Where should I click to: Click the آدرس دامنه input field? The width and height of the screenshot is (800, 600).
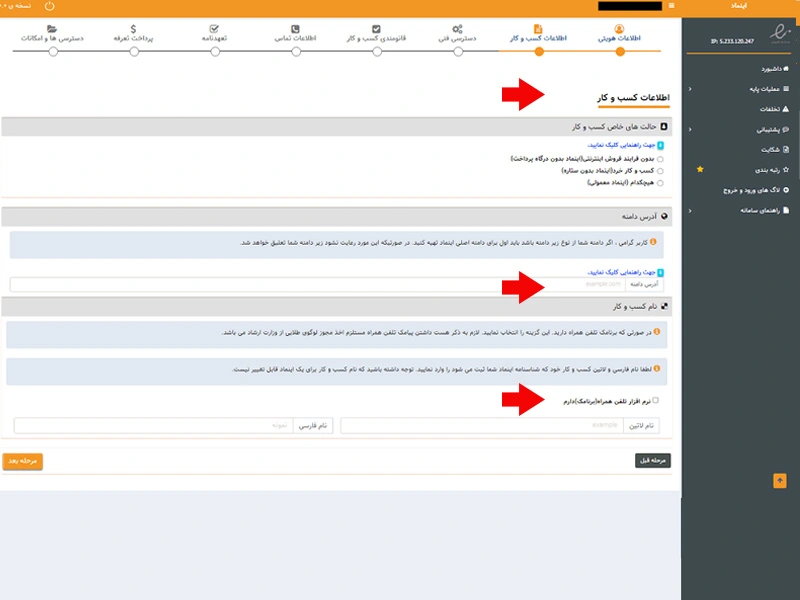[317, 284]
